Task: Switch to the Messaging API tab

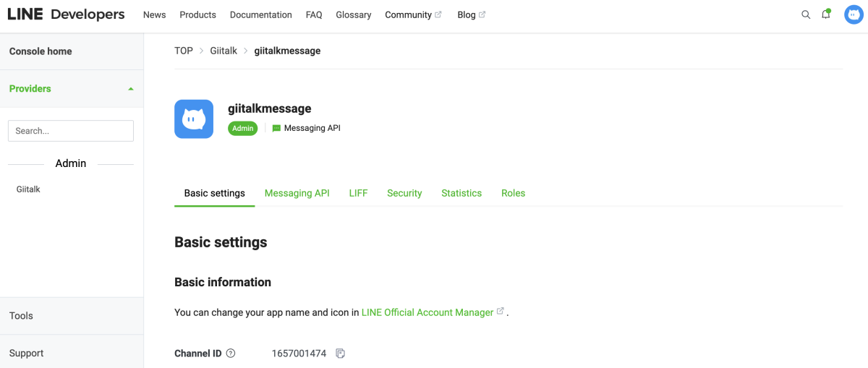Action: [297, 193]
